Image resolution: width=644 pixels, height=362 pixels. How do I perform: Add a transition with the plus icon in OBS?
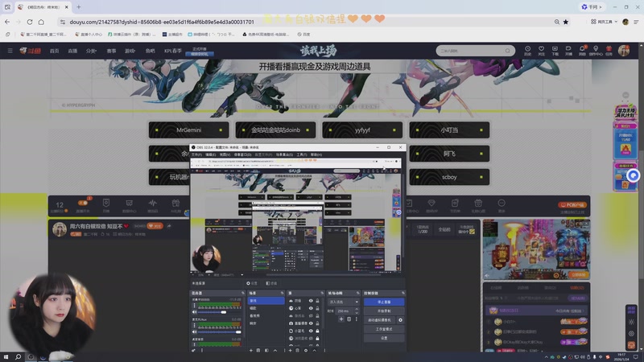click(341, 319)
